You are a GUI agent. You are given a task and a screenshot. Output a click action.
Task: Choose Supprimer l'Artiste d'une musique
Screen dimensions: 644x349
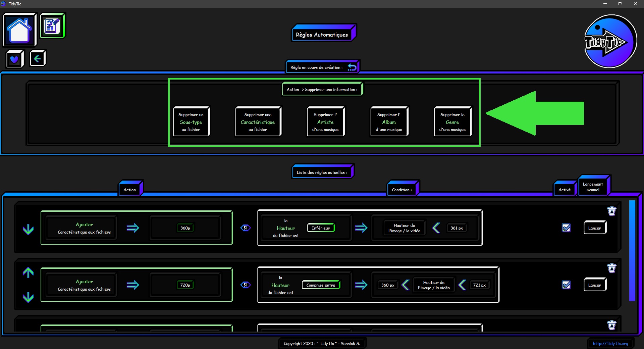coord(325,122)
